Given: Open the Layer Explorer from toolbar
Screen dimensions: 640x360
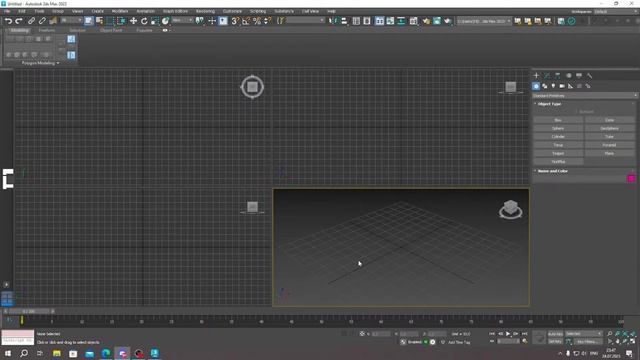Looking at the screenshot, I should click(367, 21).
